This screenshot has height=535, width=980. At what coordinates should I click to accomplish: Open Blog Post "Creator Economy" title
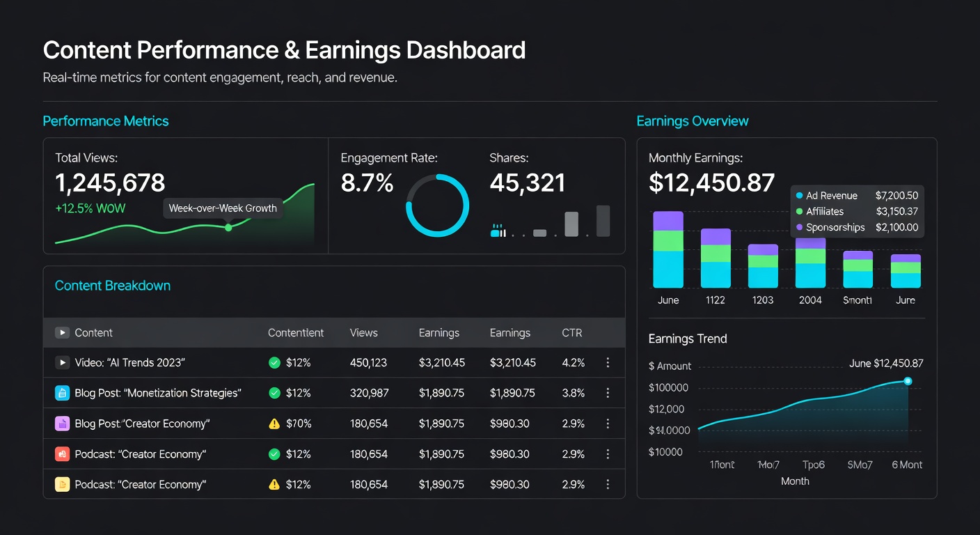point(142,424)
